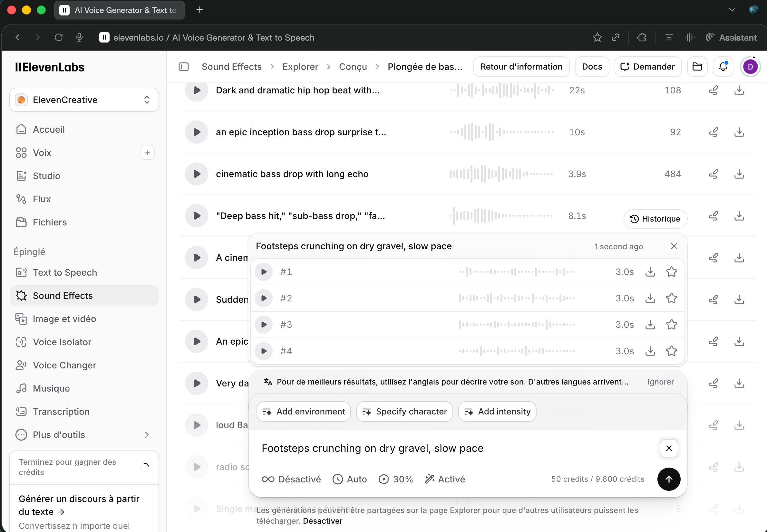Open Musique in the sidebar
Screen dimensions: 767x532
coord(84,388)
